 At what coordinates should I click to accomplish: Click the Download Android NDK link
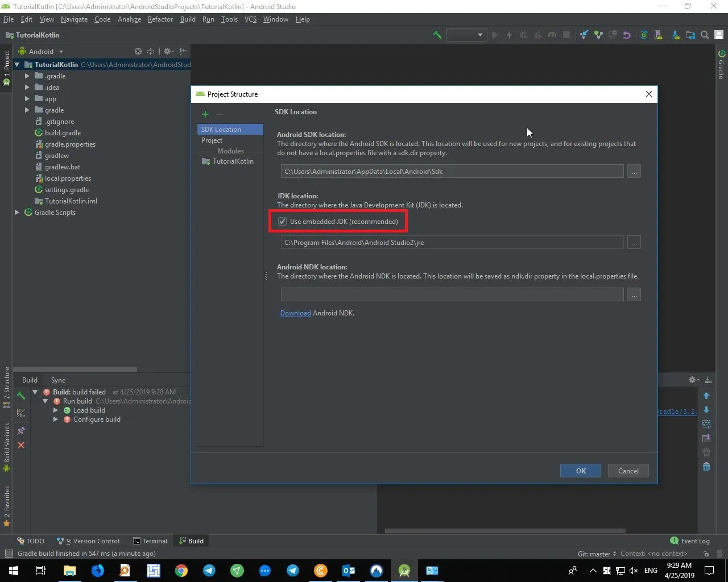(x=295, y=313)
